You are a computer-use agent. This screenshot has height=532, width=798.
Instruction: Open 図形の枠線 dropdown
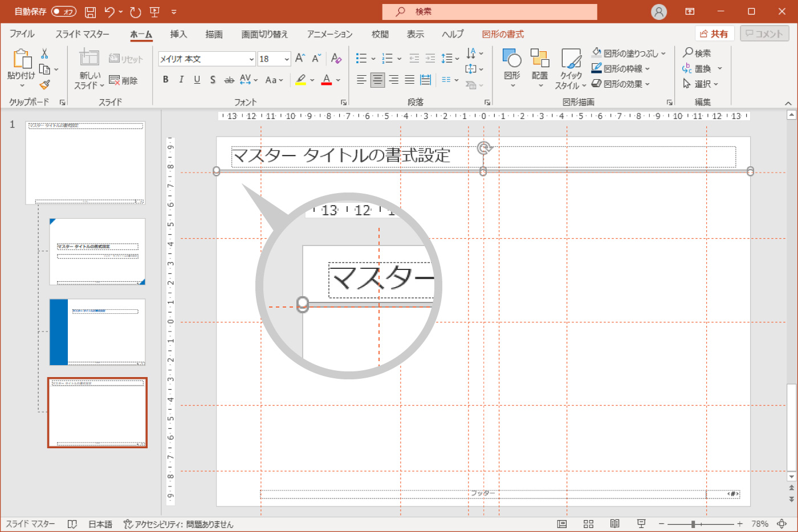pos(648,69)
